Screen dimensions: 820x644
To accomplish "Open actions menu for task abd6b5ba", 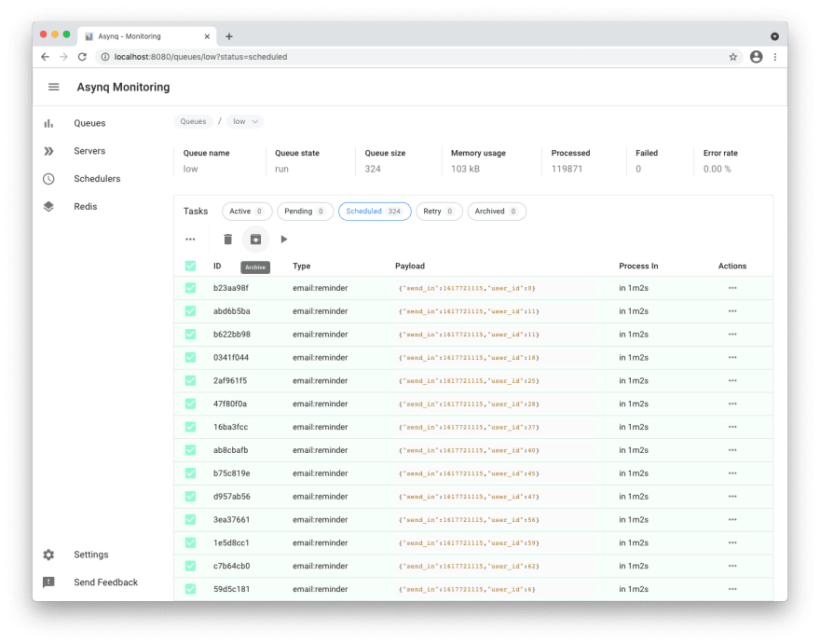I will click(x=732, y=311).
